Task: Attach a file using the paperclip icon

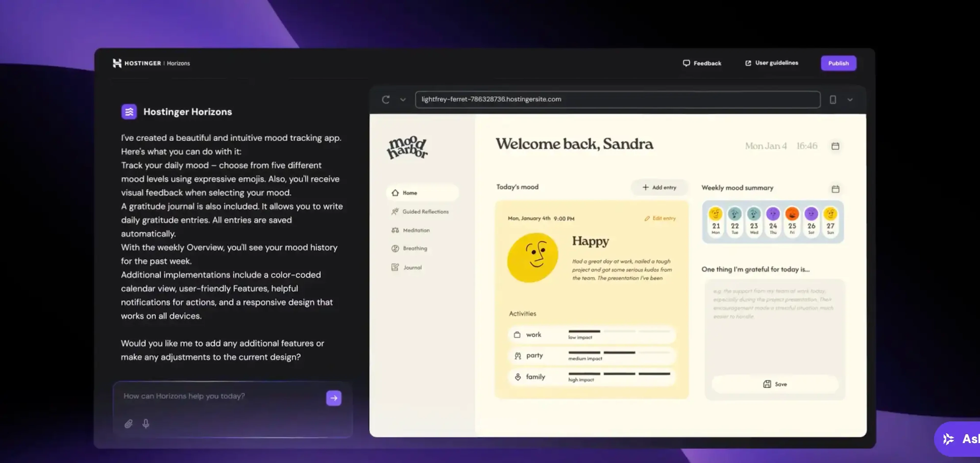Action: 128,424
